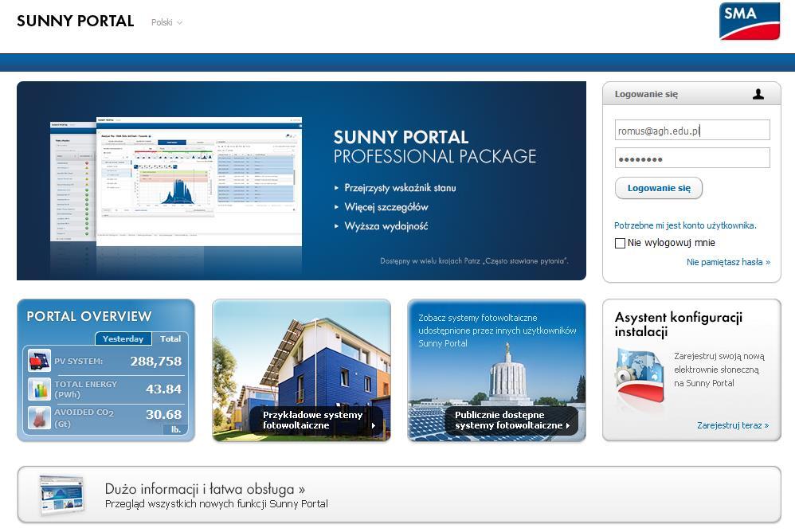
Task: Click the 'Przejrzysty wskaźnik stanu' bullet text
Action: tap(400, 188)
